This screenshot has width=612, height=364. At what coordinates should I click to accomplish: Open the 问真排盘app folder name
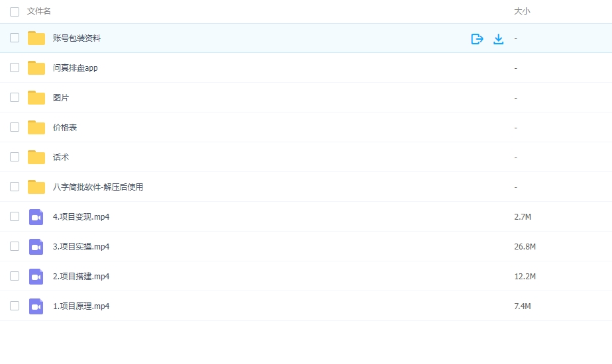point(76,68)
